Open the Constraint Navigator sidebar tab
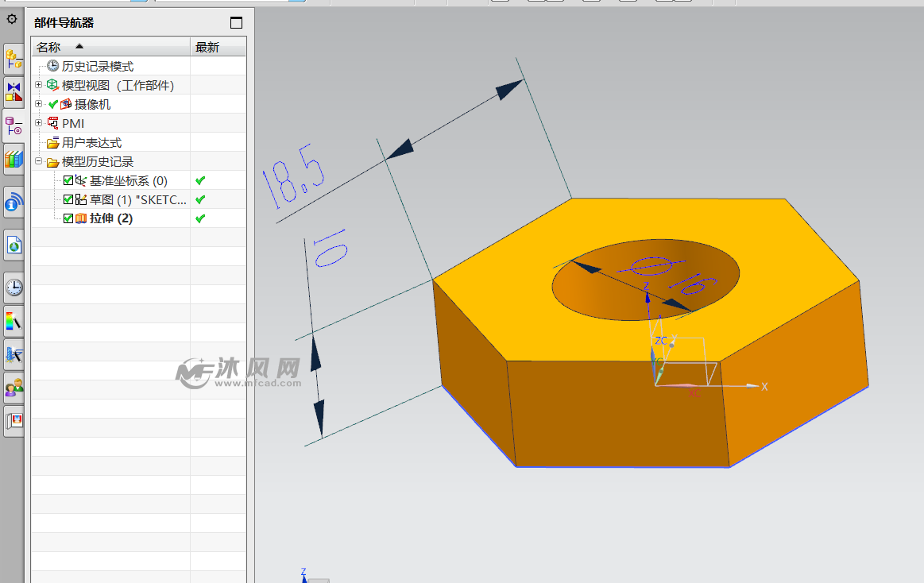924x583 pixels. coord(14,92)
